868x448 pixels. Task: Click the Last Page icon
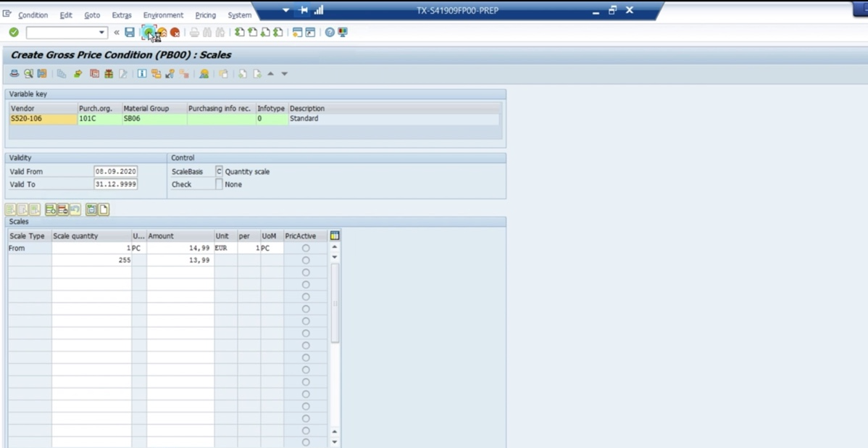278,33
